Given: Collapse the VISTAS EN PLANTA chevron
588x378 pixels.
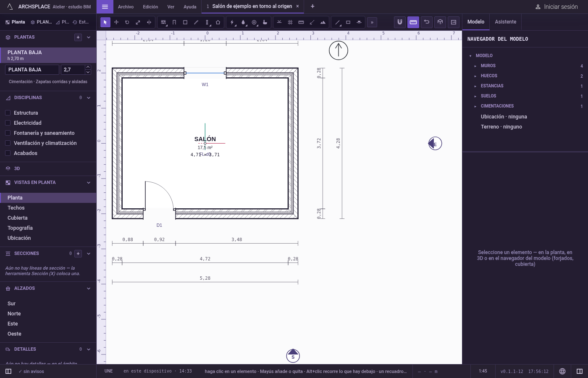Looking at the screenshot, I should [x=89, y=183].
